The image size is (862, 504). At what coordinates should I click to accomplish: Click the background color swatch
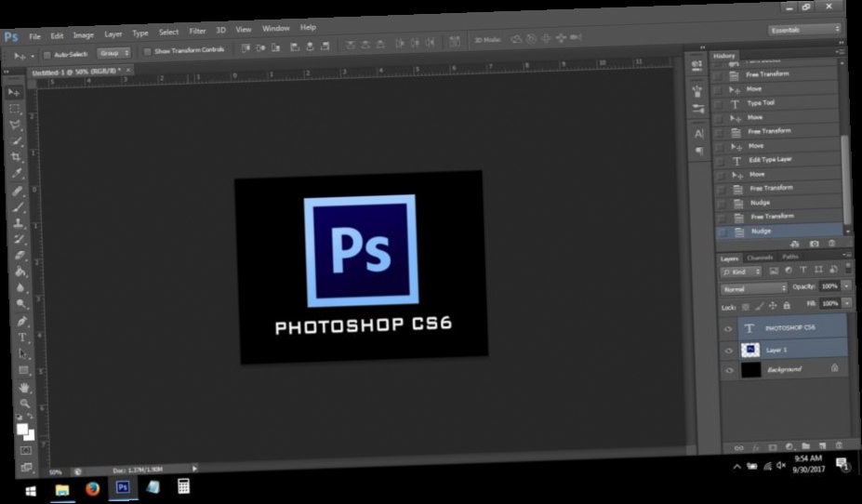coord(31,436)
